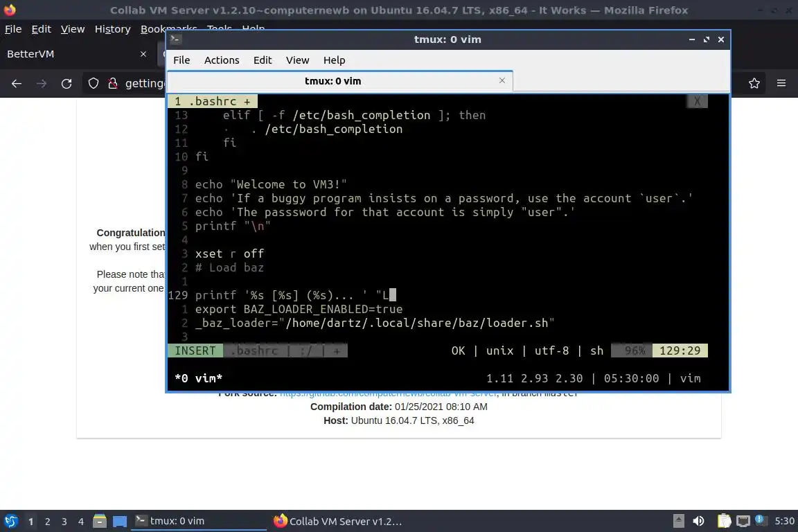Focus the 'tmux: 0 vim' taskbar entry
The image size is (798, 532).
[199, 521]
